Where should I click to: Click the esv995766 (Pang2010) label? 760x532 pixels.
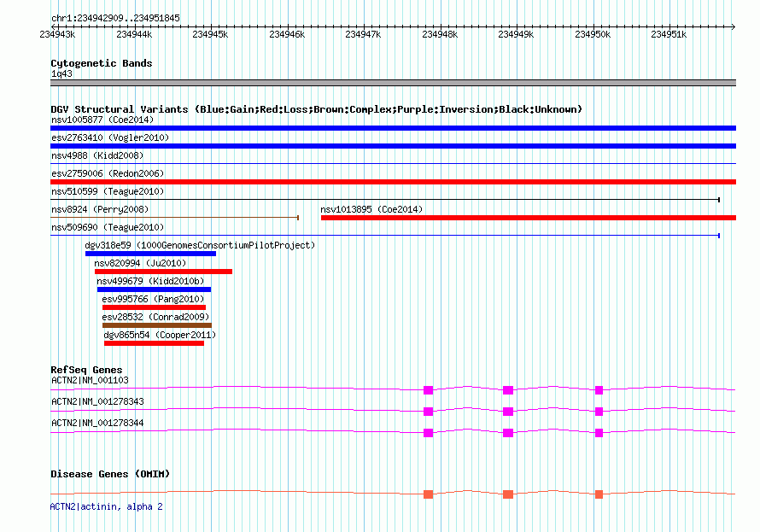153,299
